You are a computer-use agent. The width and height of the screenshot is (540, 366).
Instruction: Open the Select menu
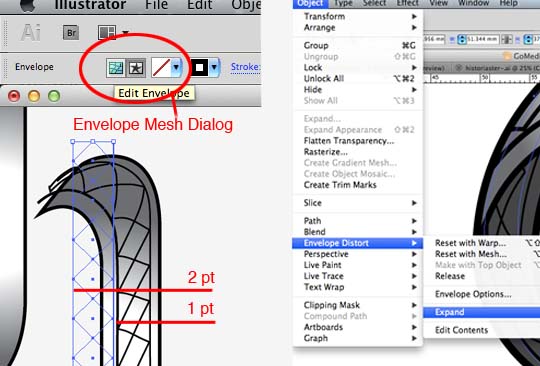tap(374, 3)
